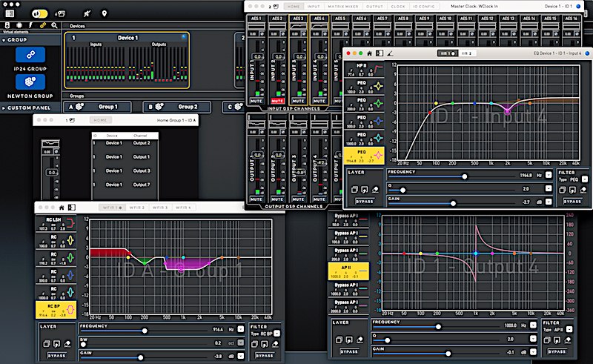Select the HP II filter row

[364, 69]
